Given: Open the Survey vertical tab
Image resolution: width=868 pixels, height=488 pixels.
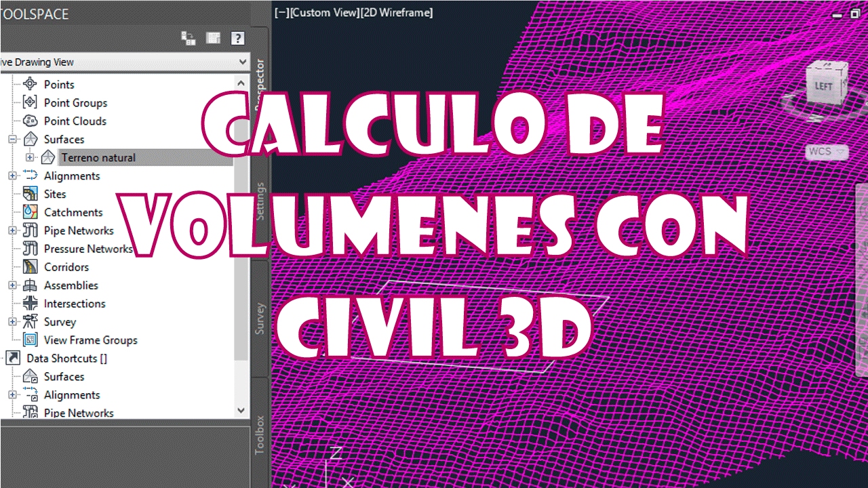Looking at the screenshot, I should (260, 319).
